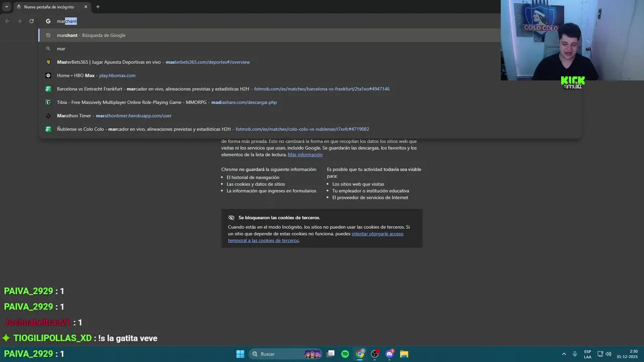Click 'Se bloquearon las cookies de terceros' heading

point(279,218)
